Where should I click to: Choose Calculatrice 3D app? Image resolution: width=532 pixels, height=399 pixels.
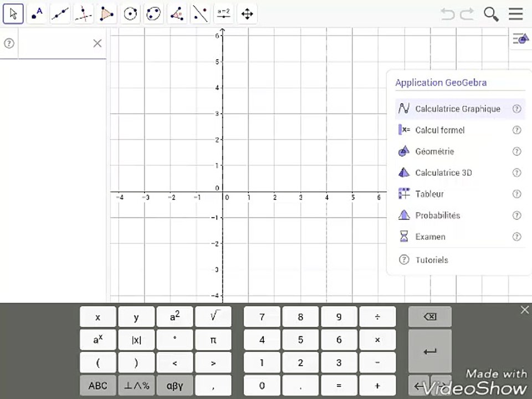460,173
